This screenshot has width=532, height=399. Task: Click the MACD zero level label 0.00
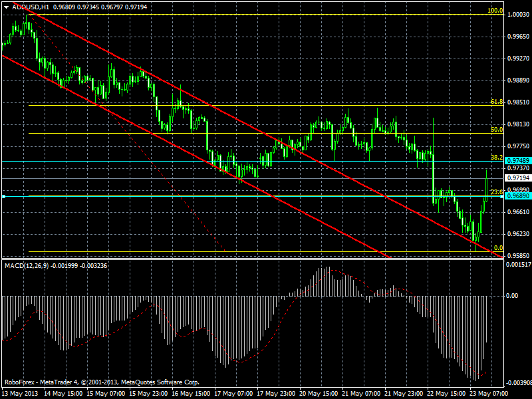(512, 296)
